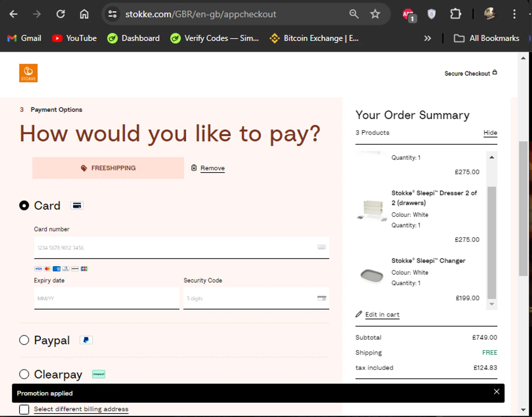The height and width of the screenshot is (417, 532).
Task: Focus the Expiry date field
Action: pos(107,299)
